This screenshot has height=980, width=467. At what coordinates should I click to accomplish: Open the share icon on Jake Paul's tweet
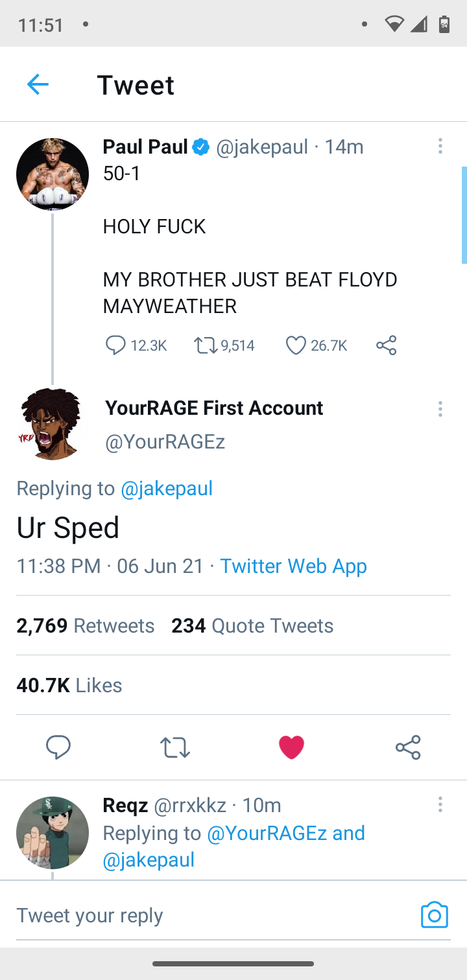[386, 345]
